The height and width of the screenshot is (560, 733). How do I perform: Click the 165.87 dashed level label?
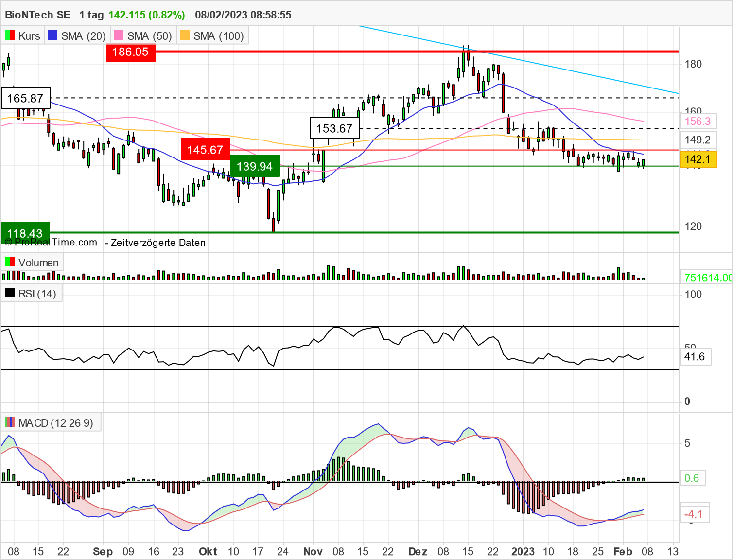(x=25, y=98)
